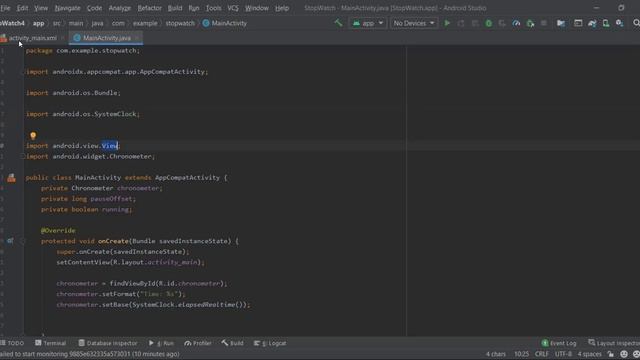Click the src breadcrumb
Screen dimensions: 640x360
(57, 23)
